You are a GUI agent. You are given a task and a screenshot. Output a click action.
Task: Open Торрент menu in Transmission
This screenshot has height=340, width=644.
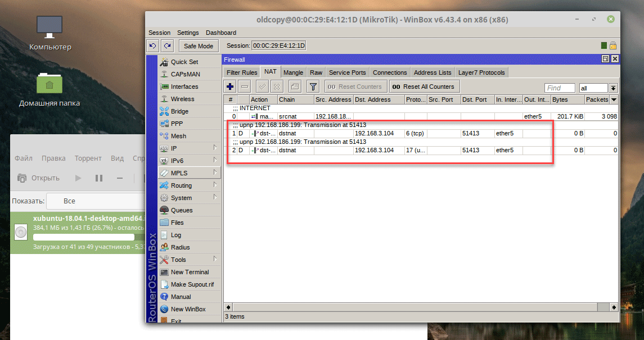point(88,158)
